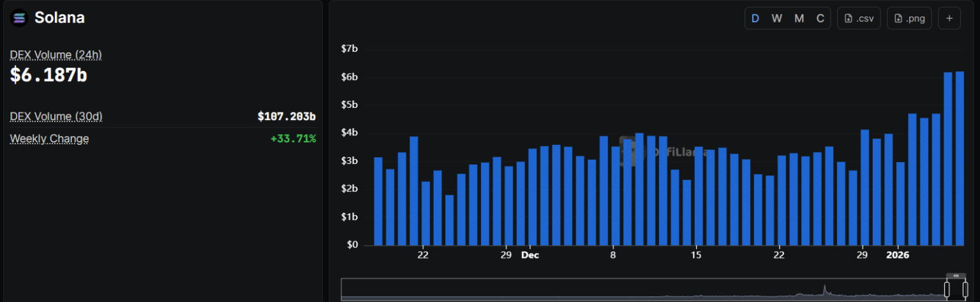The image size is (980, 302).
Task: Click the last, rightmost bar in chart
Action: click(960, 158)
